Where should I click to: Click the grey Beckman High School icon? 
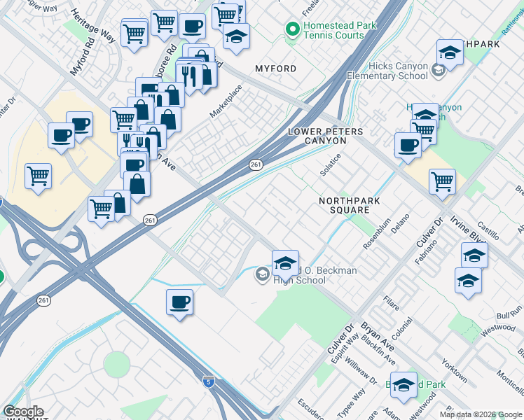[x=262, y=275]
